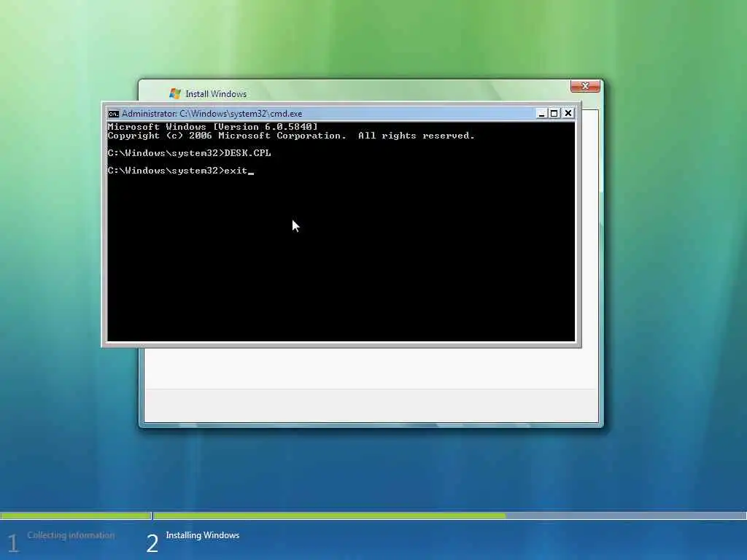The width and height of the screenshot is (747, 560).
Task: Click the Collecting information progress bar
Action: click(x=76, y=516)
